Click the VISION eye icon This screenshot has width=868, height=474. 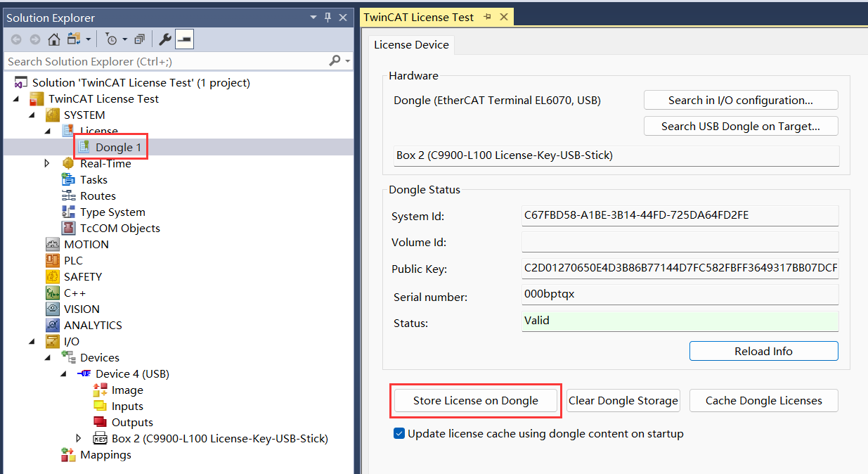coord(53,309)
